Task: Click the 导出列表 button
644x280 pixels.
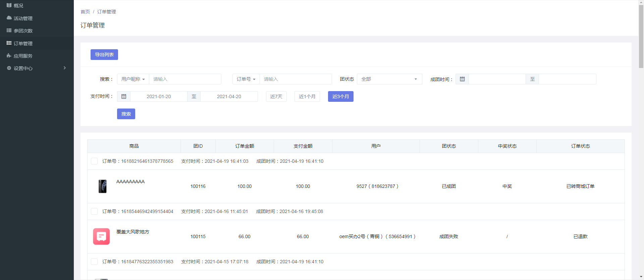Action: point(104,55)
